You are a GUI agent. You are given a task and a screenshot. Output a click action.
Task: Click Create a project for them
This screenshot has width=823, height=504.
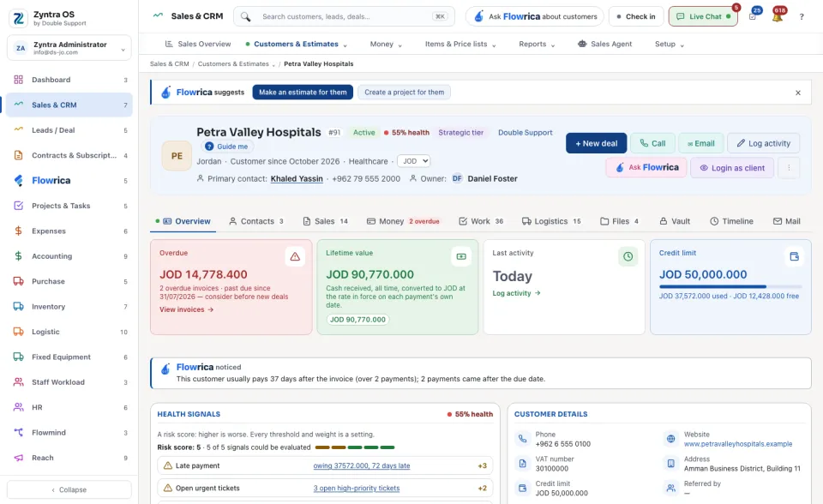(x=404, y=93)
